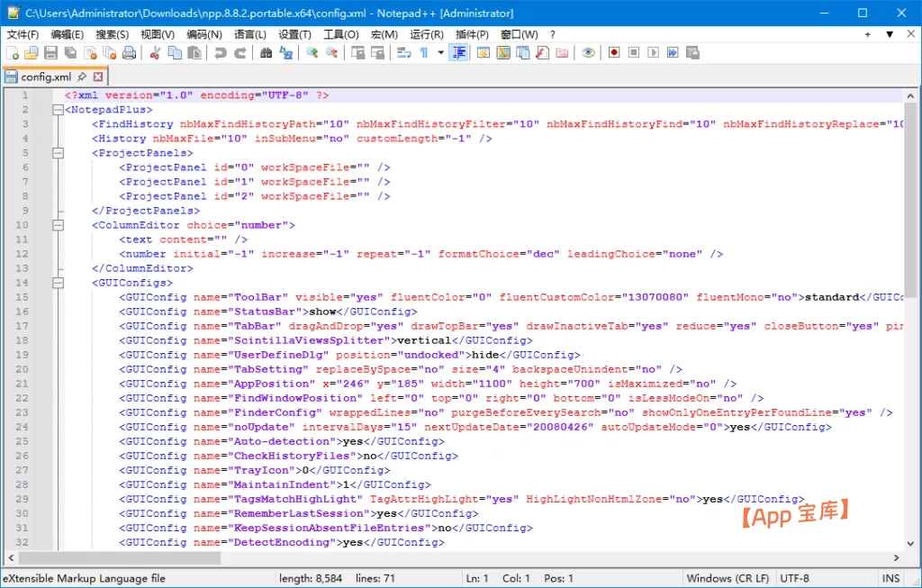The height and width of the screenshot is (588, 922).
Task: Toggle the indent guide button
Action: pyautogui.click(x=459, y=53)
